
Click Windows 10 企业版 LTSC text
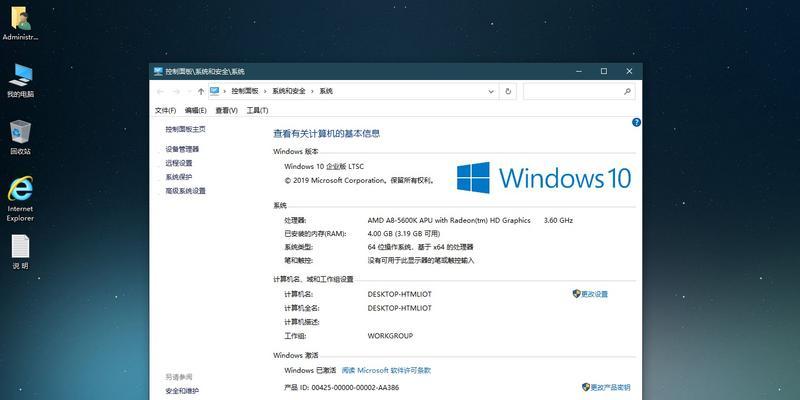point(324,166)
